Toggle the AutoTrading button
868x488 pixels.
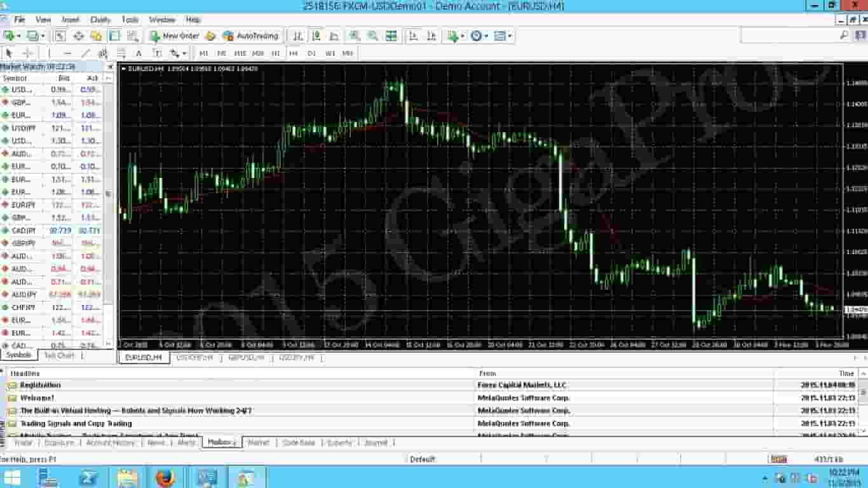tap(250, 36)
